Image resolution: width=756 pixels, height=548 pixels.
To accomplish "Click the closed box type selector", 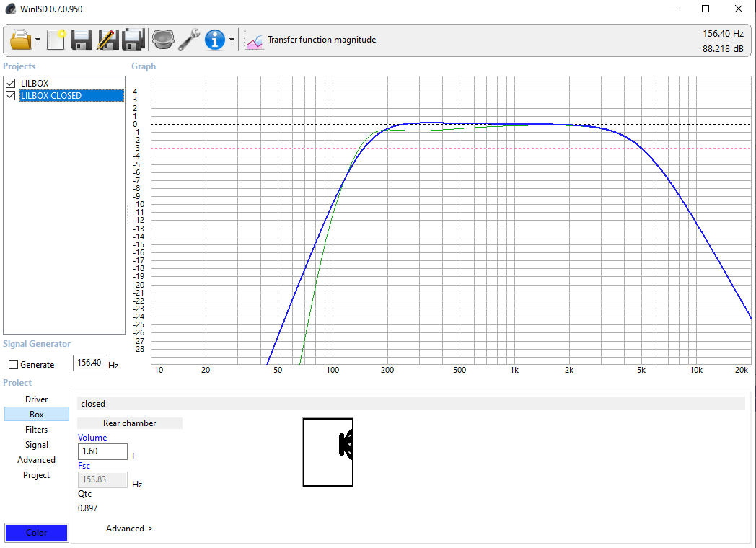I will pos(410,403).
